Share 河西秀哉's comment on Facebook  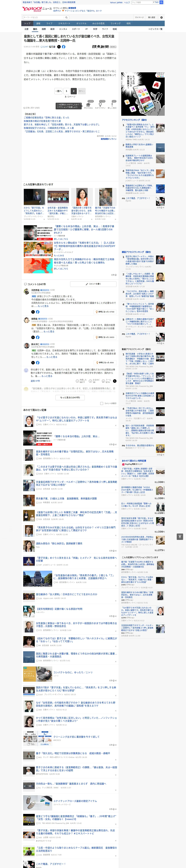point(38,312)
